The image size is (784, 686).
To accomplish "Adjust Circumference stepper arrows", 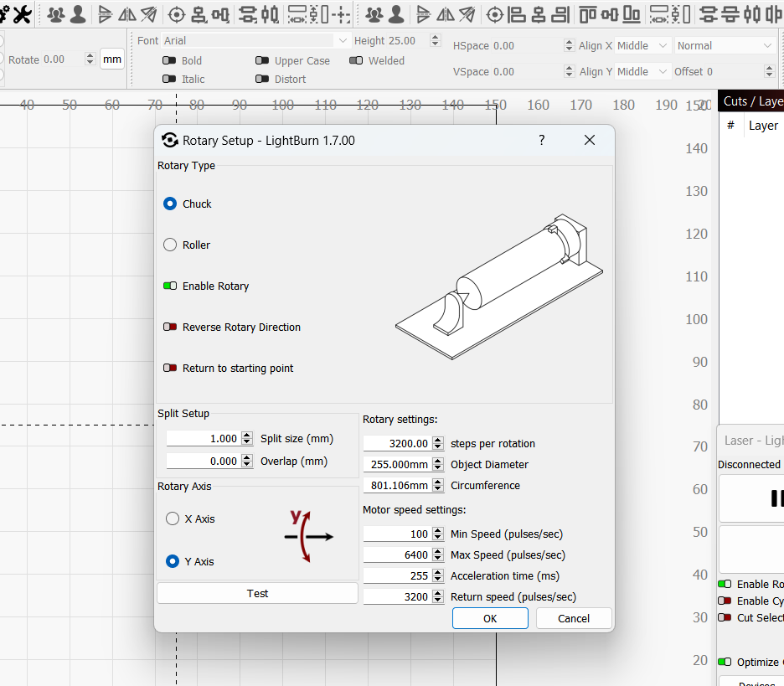I will tap(438, 485).
